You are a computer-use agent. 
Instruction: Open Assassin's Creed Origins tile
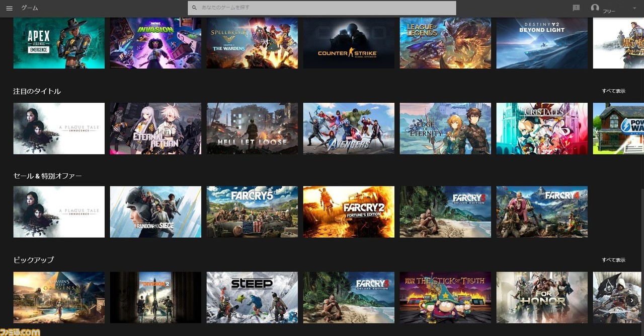59,298
